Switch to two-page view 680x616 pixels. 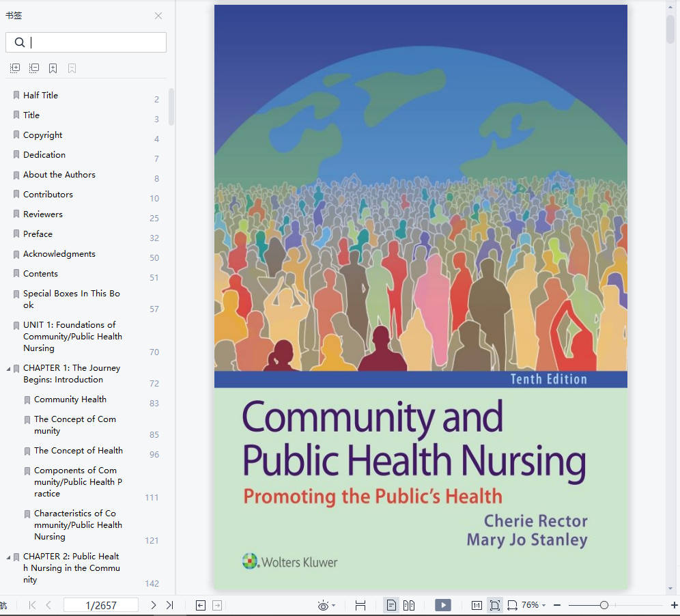[x=409, y=605]
